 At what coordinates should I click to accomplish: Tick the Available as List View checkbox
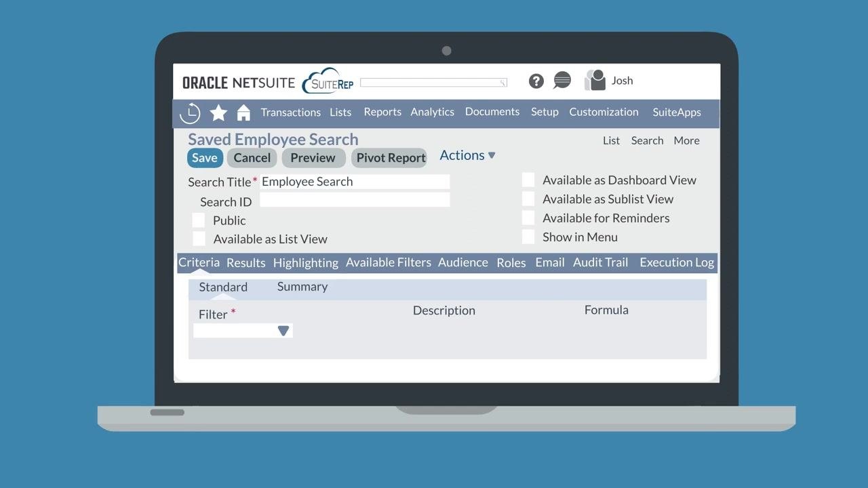[199, 238]
